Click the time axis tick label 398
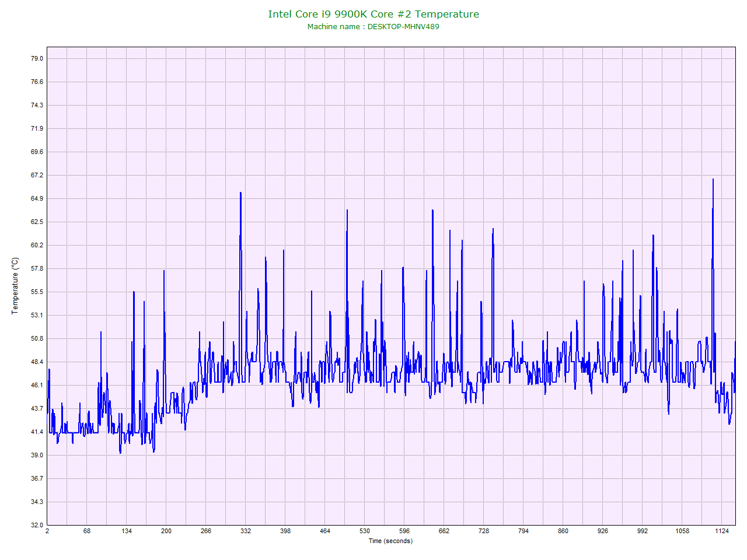The height and width of the screenshot is (560, 747). coord(285,531)
